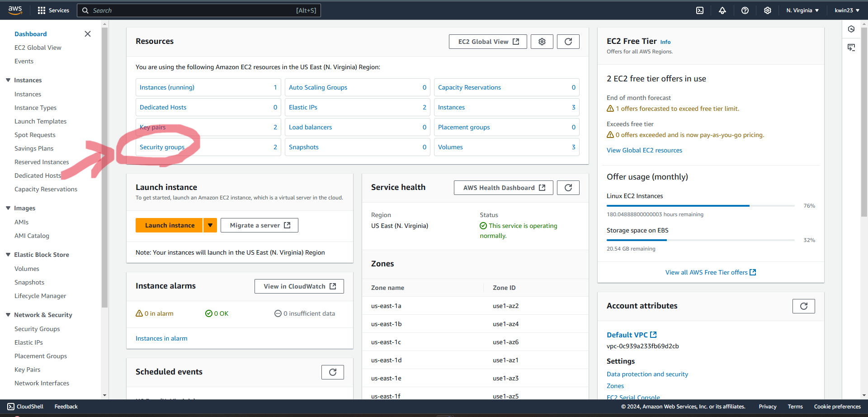Open Load balancers resource link
This screenshot has width=868, height=417.
click(310, 127)
